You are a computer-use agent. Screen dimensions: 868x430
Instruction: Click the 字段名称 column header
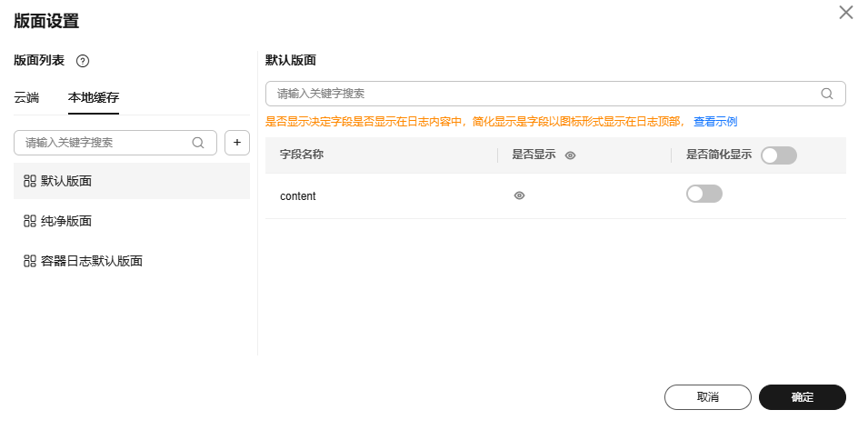(x=302, y=155)
